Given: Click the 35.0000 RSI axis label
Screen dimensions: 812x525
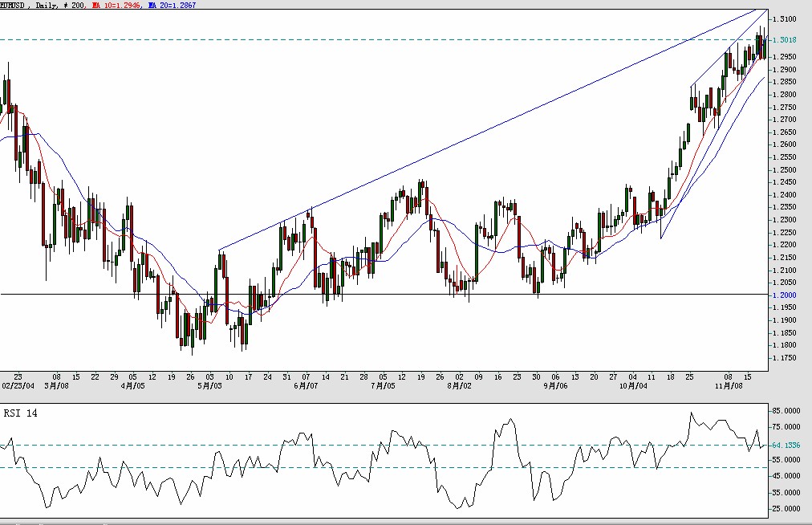Looking at the screenshot, I should tap(786, 492).
